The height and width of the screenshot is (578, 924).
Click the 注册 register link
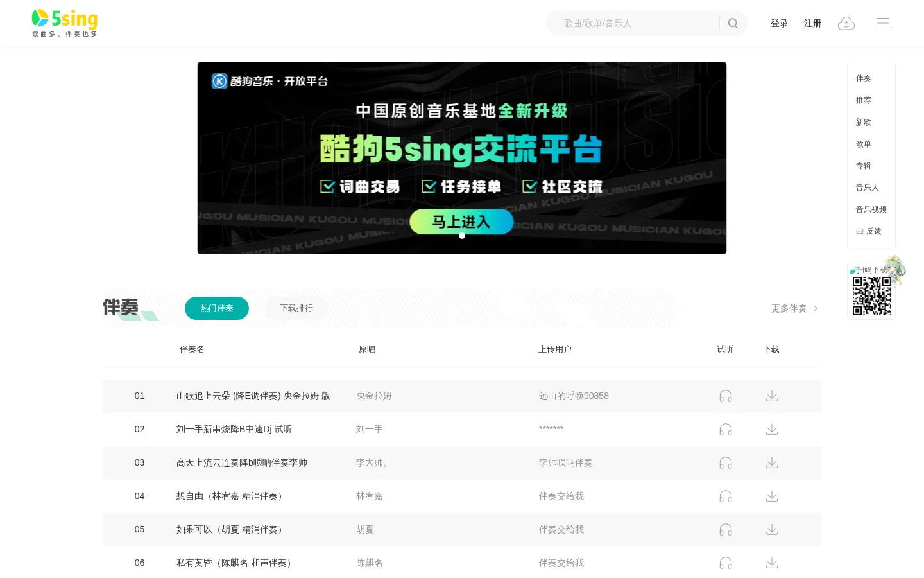coord(813,23)
